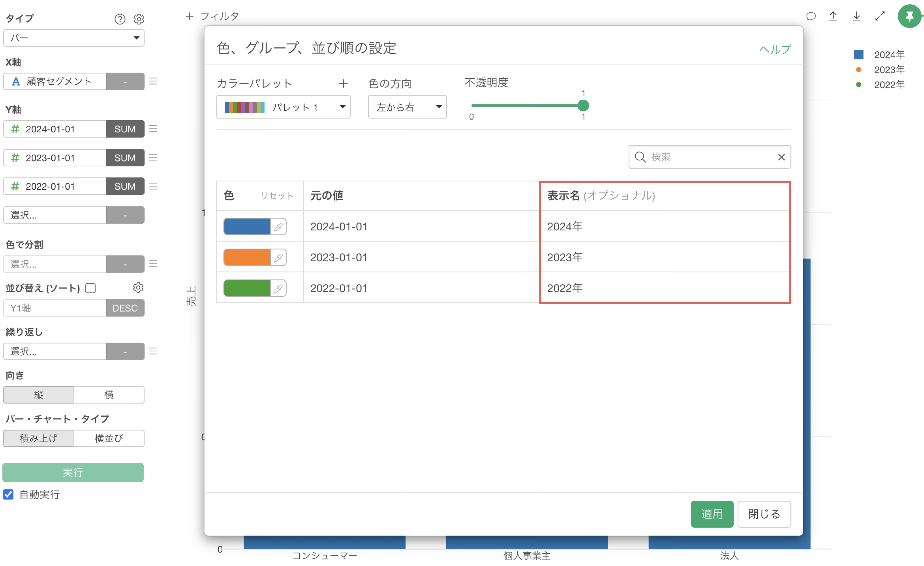Open chart settings gear next to タイプ
The width and height of the screenshot is (924, 566).
(139, 19)
